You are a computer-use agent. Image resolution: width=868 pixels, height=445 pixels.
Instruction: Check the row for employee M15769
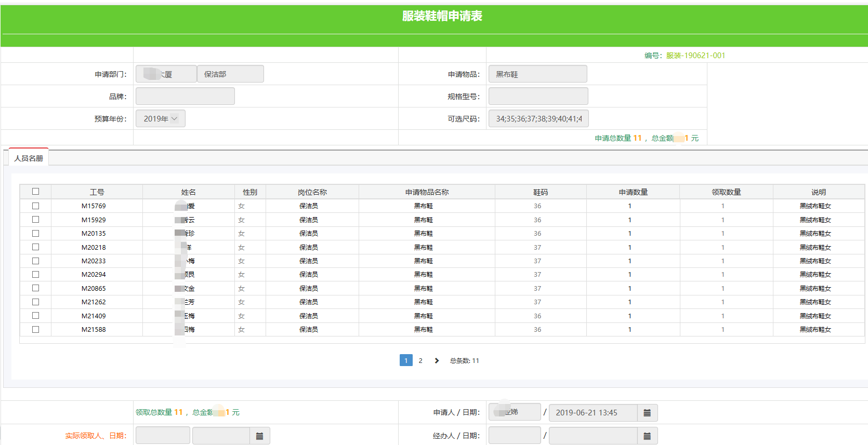coord(35,206)
